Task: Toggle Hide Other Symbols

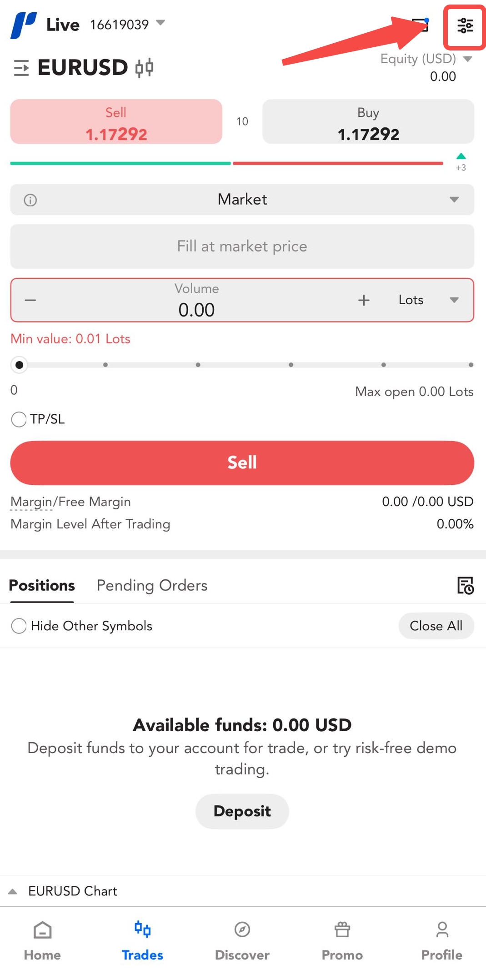Action: [x=19, y=626]
